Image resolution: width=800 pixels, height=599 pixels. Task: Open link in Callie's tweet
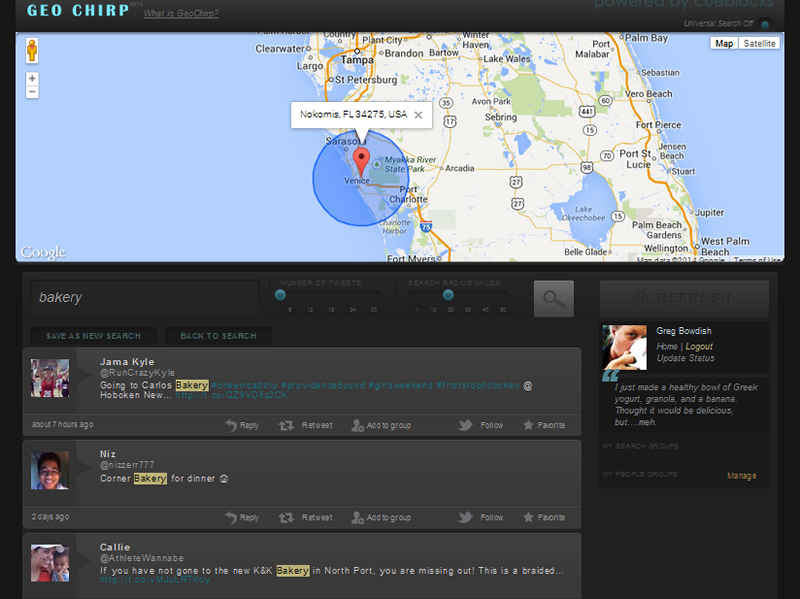155,580
